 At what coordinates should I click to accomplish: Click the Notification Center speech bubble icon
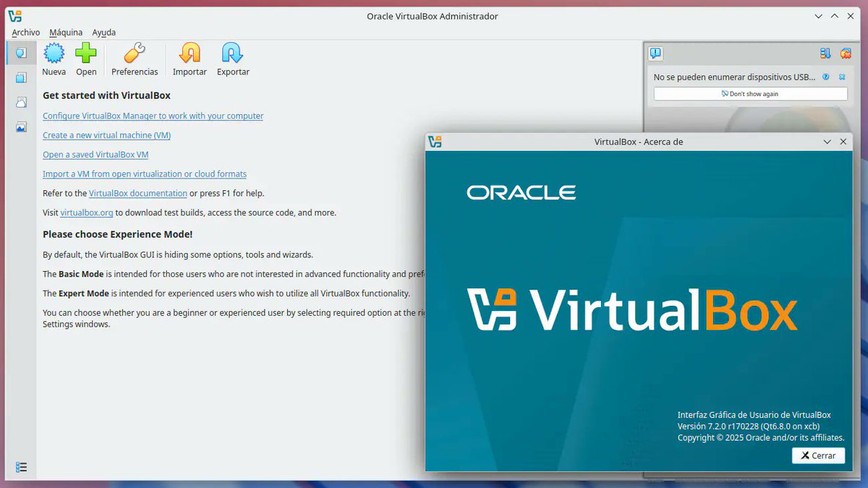[655, 53]
